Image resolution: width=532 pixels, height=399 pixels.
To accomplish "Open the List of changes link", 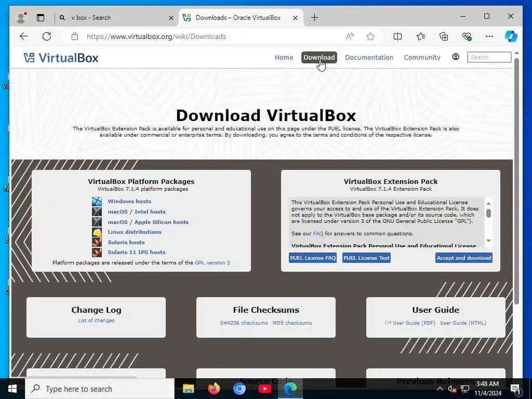I will (96, 320).
